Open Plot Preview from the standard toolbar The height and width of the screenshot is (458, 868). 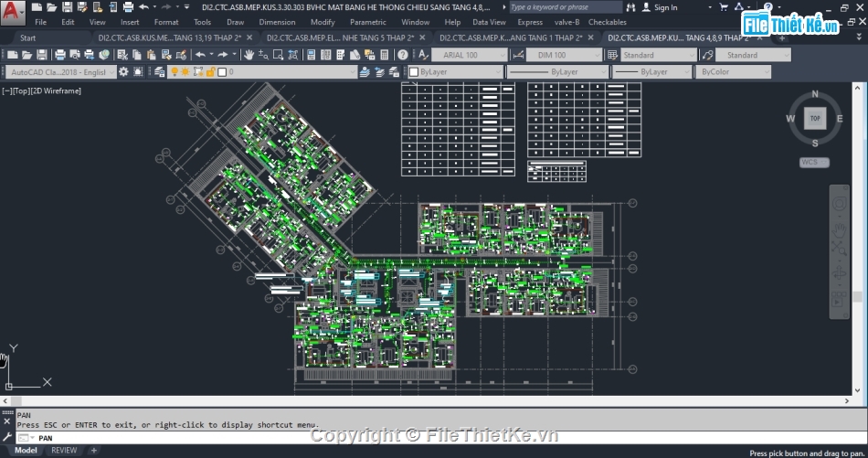pyautogui.click(x=75, y=55)
